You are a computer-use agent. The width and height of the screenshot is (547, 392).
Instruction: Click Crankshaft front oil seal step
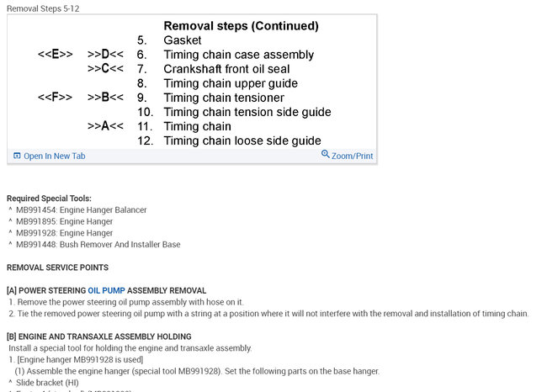pyautogui.click(x=233, y=69)
